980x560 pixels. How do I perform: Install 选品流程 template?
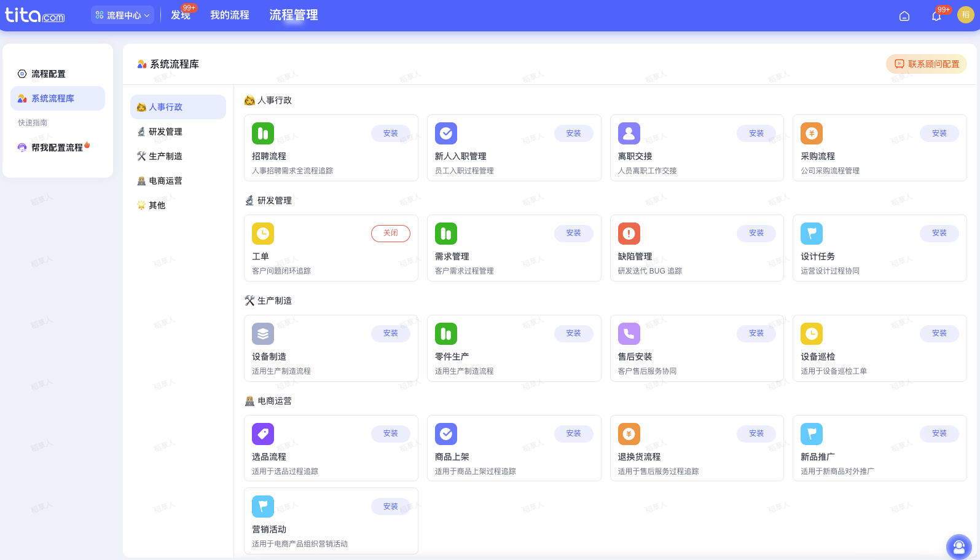click(x=391, y=434)
